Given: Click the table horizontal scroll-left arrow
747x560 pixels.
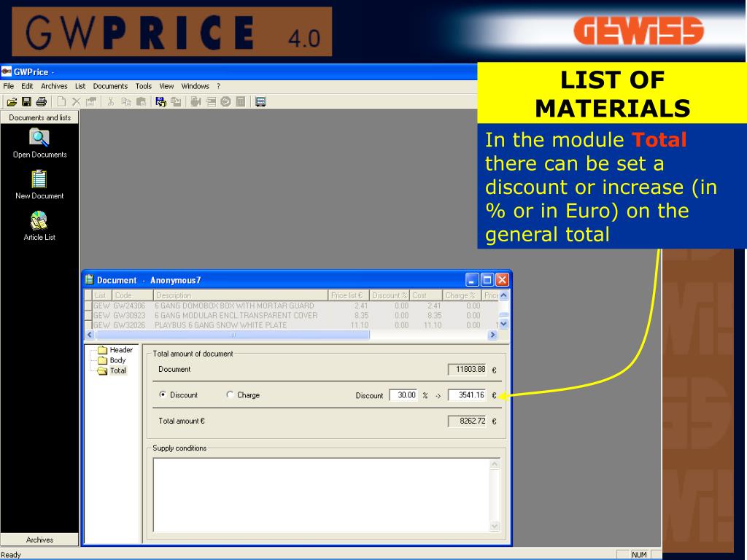Looking at the screenshot, I should point(90,335).
